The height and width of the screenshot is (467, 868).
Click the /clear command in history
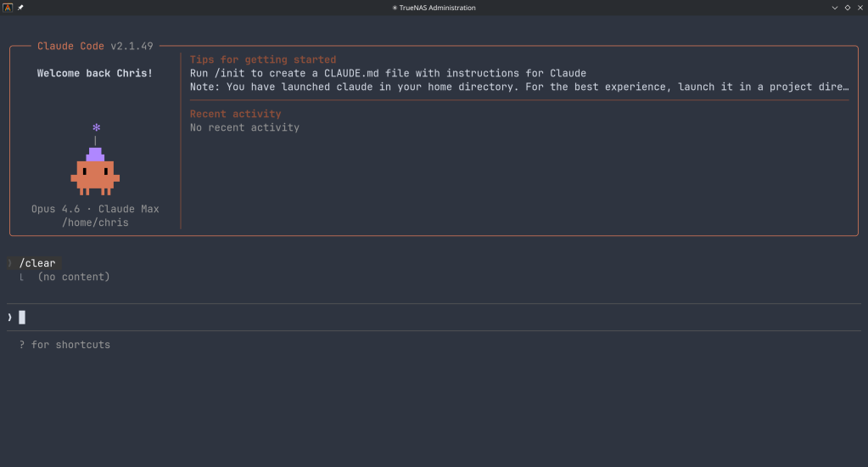(x=37, y=263)
